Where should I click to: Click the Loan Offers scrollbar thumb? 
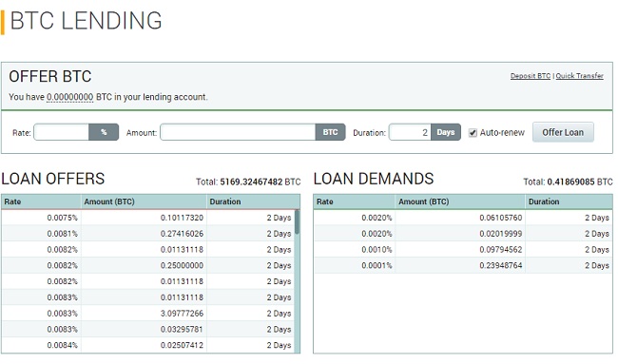tap(297, 221)
